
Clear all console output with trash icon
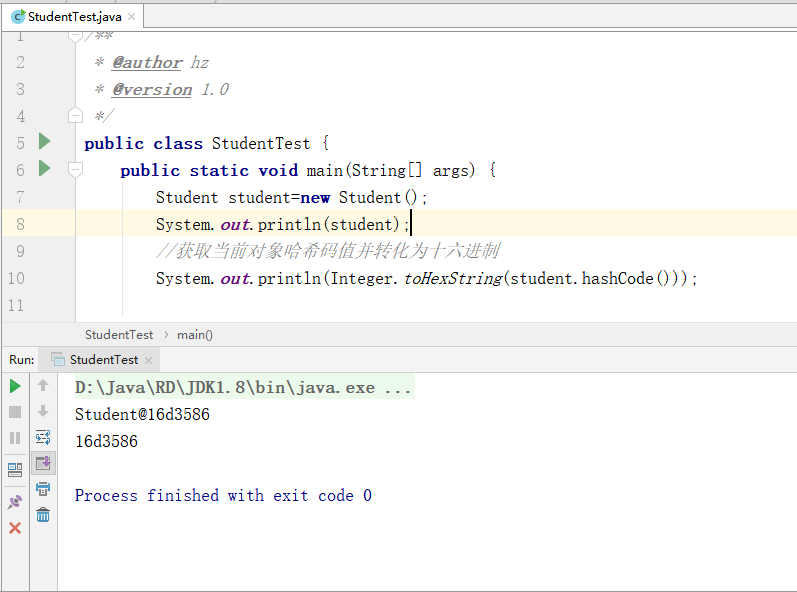pos(43,515)
